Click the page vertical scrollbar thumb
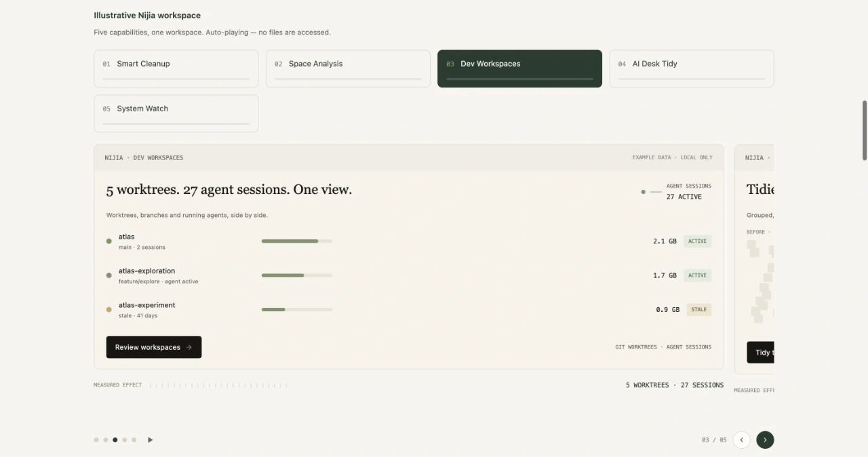 pos(865,130)
